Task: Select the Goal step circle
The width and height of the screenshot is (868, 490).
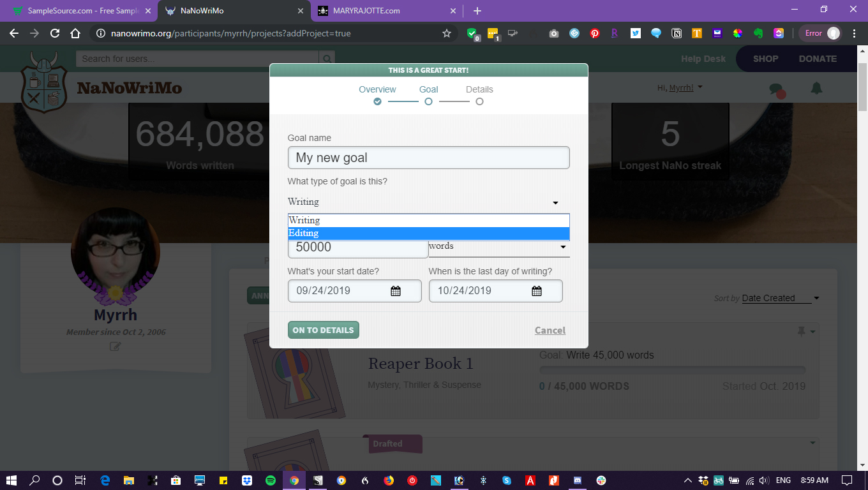Action: [428, 101]
